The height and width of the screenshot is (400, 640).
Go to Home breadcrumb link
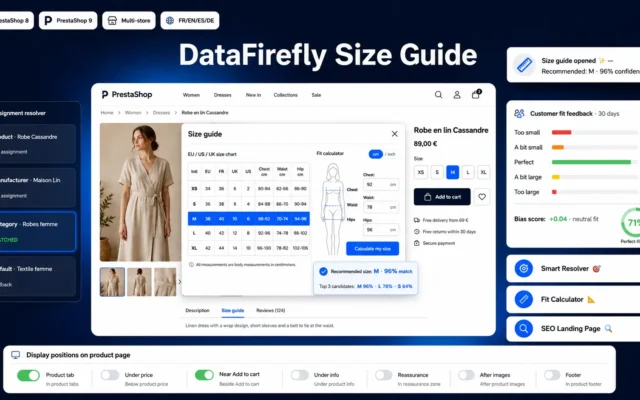107,113
